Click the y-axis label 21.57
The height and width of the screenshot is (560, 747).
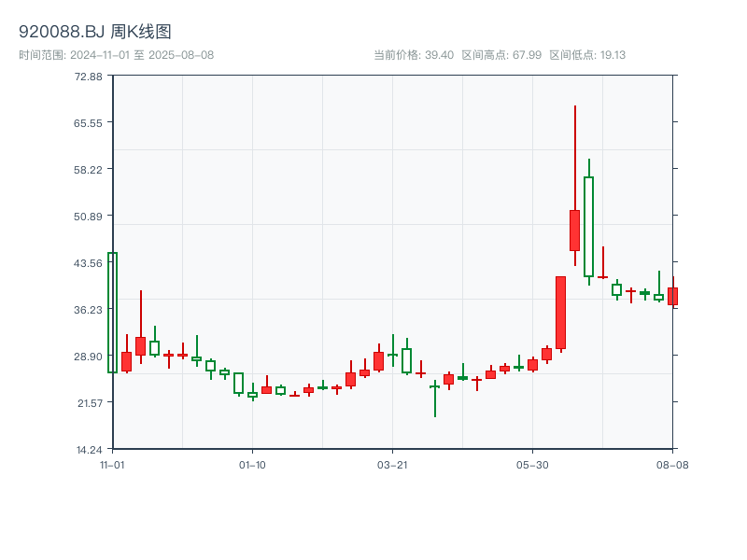pos(90,403)
